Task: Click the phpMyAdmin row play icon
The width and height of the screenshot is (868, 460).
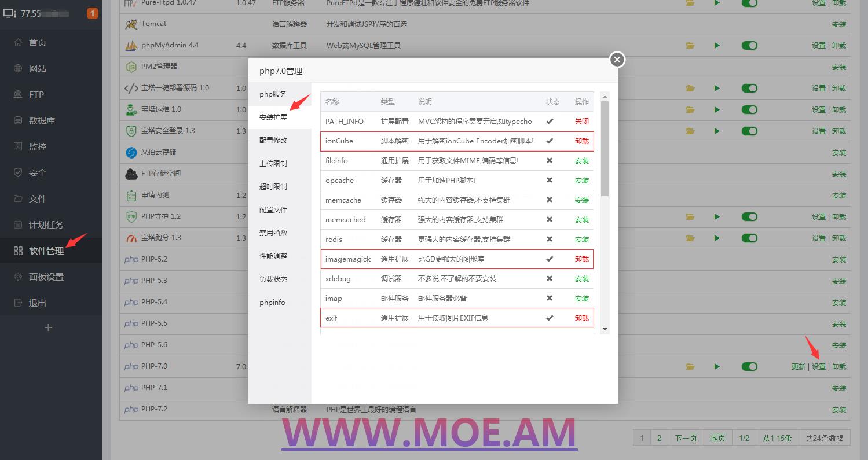Action: coord(717,45)
